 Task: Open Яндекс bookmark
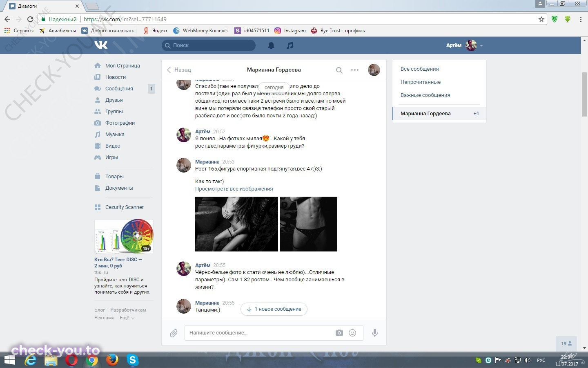point(156,31)
